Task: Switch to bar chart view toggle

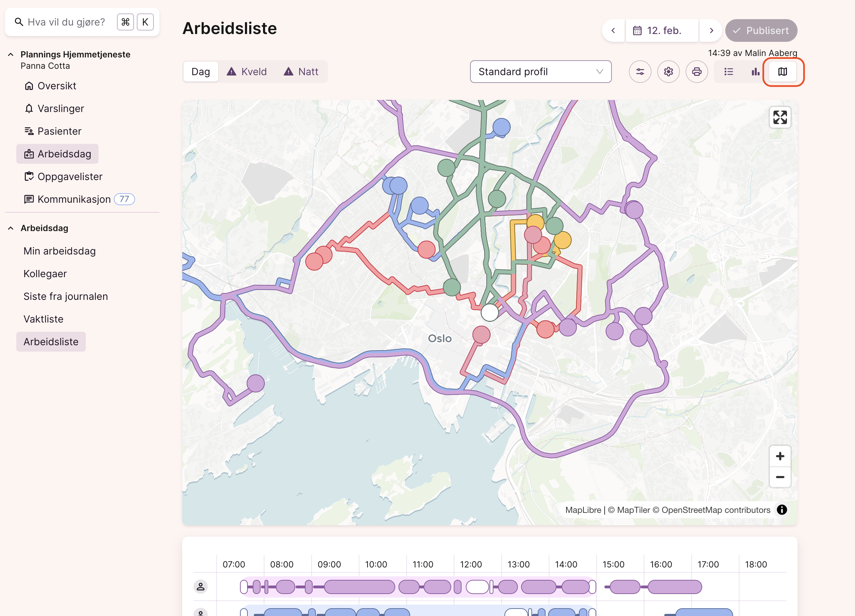Action: tap(755, 72)
